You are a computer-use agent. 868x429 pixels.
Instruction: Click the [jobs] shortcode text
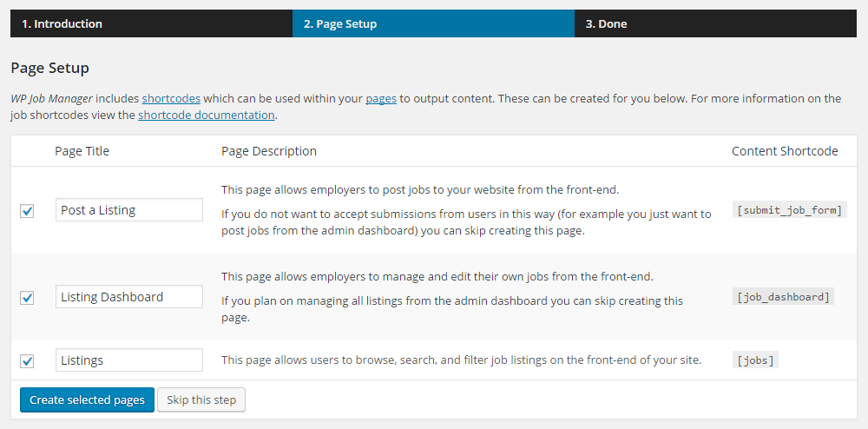[755, 360]
